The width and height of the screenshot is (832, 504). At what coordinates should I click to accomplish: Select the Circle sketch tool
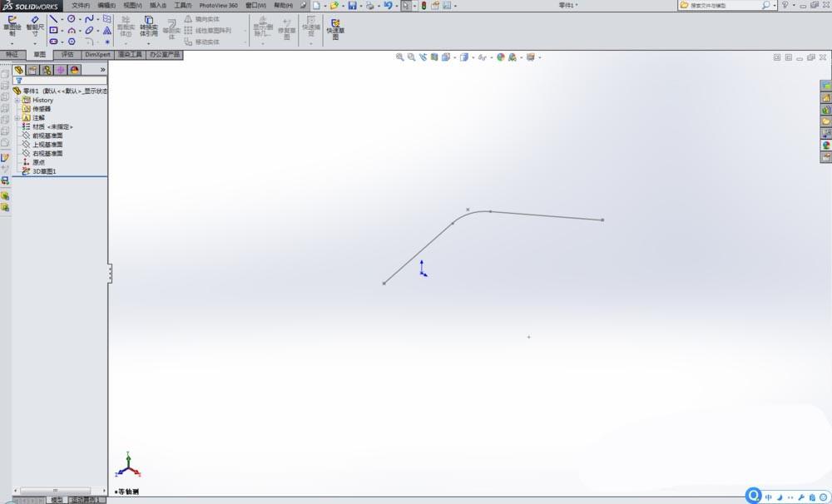pyautogui.click(x=72, y=18)
